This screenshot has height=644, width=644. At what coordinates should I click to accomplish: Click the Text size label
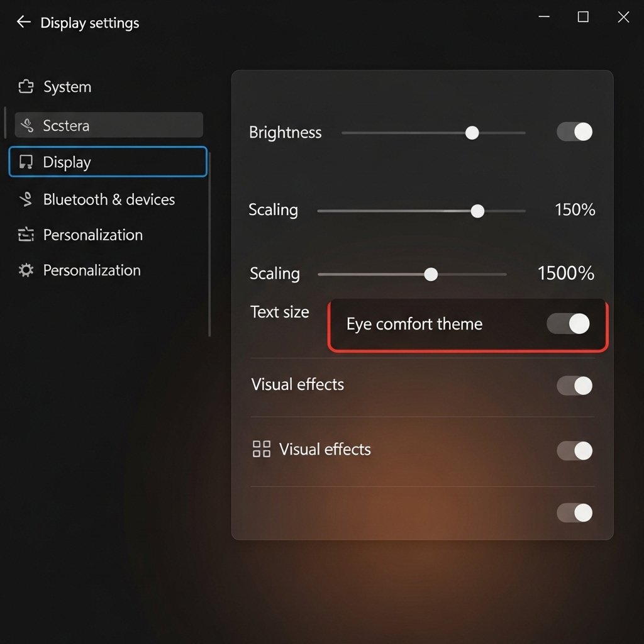click(280, 312)
